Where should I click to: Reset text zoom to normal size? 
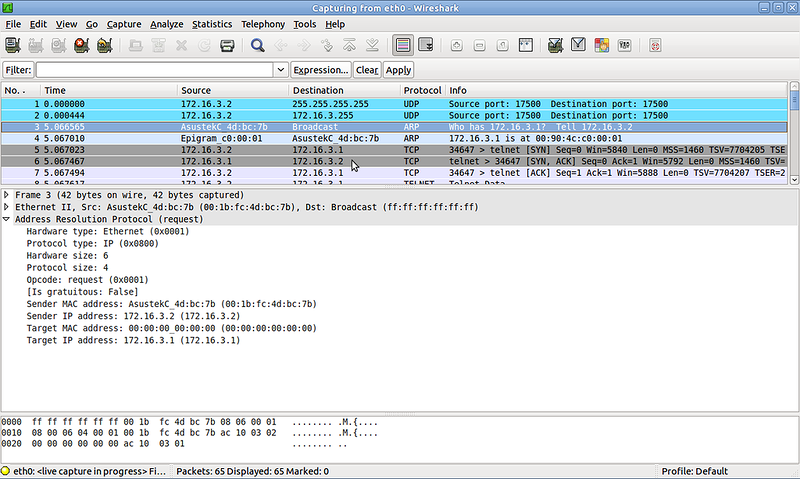(x=503, y=45)
